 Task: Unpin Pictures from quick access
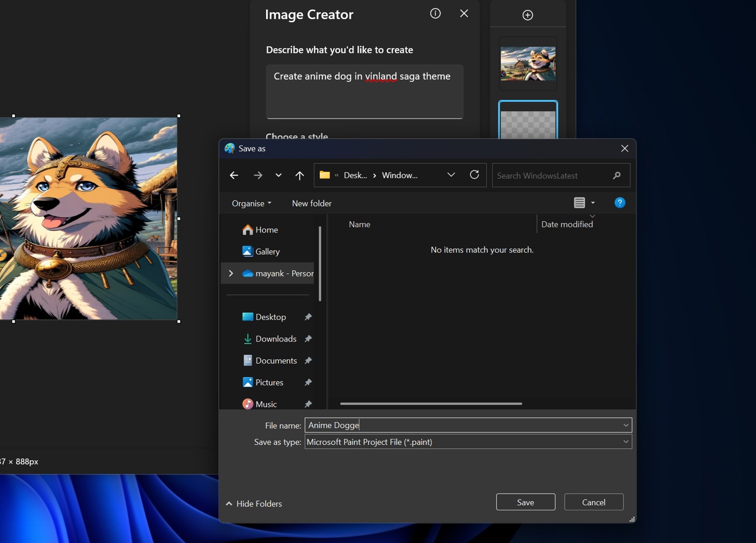click(308, 382)
